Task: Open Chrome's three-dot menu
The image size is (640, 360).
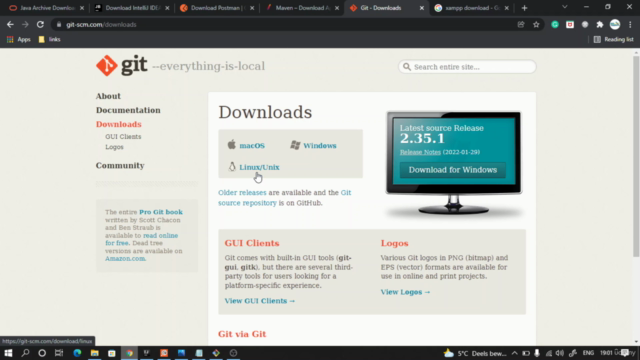Action: 630,24
